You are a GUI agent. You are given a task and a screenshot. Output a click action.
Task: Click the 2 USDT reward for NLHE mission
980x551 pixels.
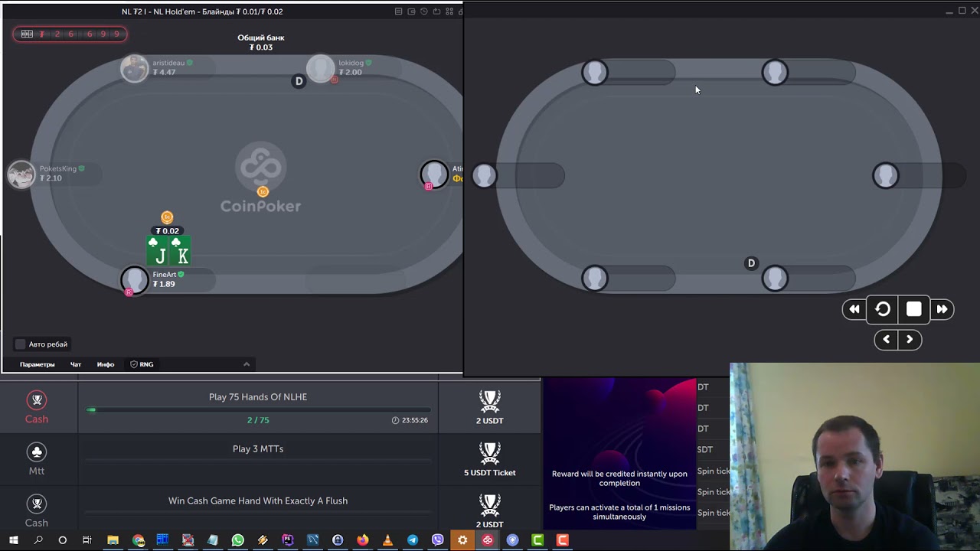(x=490, y=407)
